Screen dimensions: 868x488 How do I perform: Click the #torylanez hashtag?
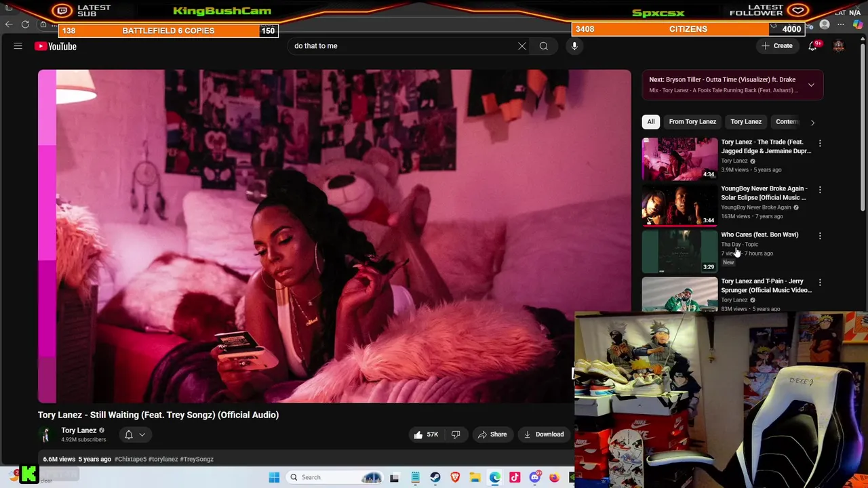click(x=163, y=459)
